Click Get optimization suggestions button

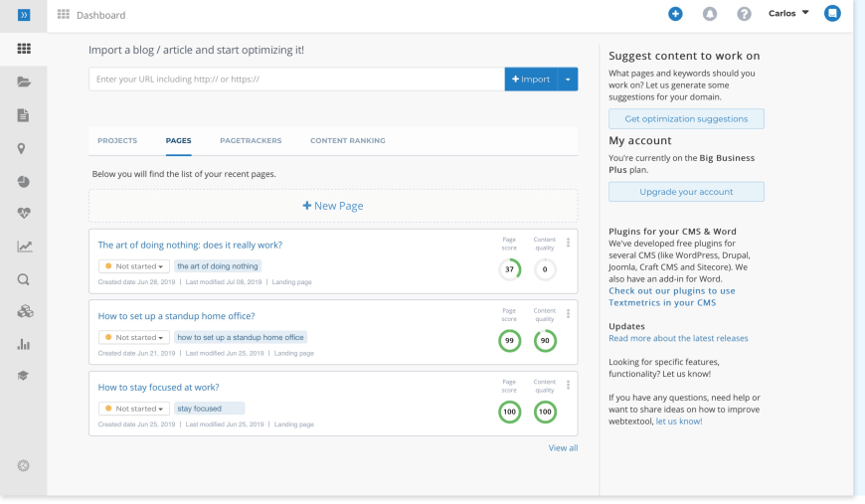(686, 119)
